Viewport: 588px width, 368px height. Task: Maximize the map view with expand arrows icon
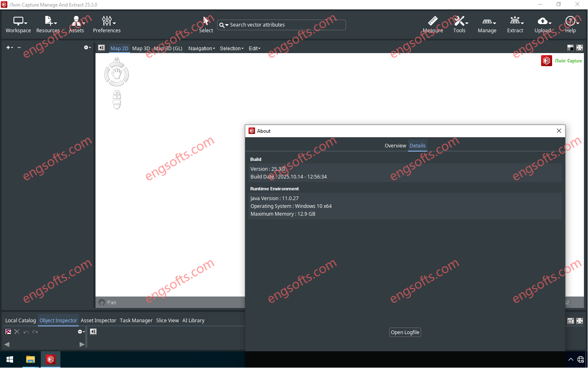click(x=580, y=47)
